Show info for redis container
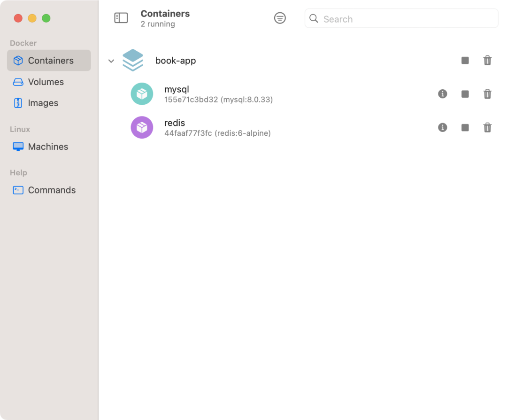The image size is (507, 420). tap(442, 127)
